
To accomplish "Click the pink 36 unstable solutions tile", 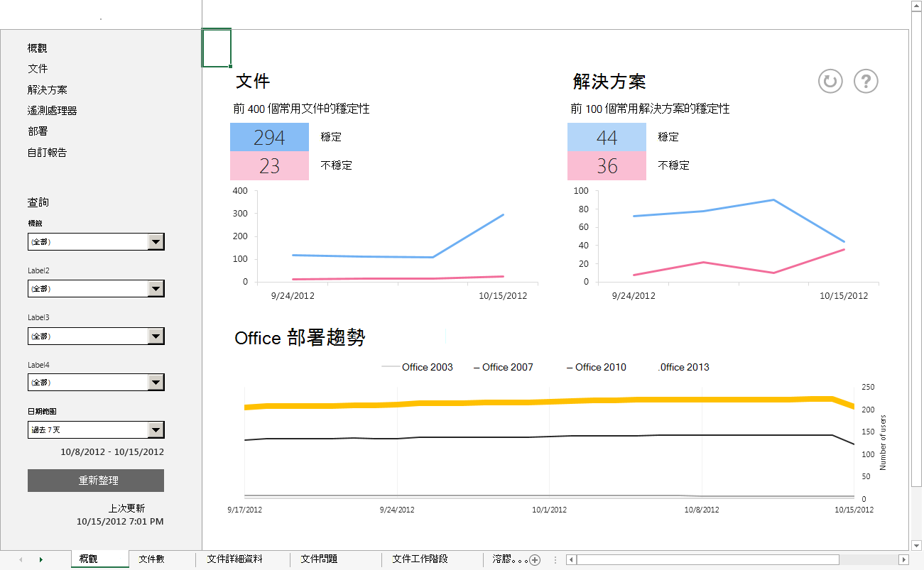I will [607, 165].
